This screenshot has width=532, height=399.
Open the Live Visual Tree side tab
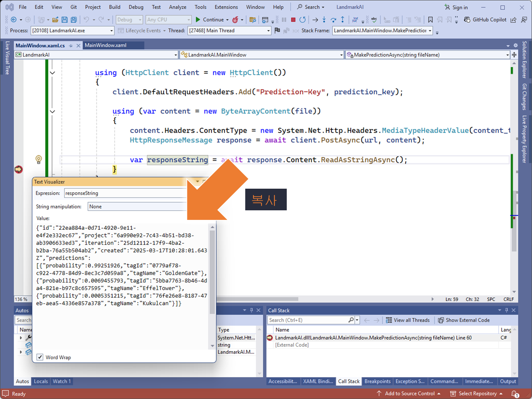click(x=7, y=58)
